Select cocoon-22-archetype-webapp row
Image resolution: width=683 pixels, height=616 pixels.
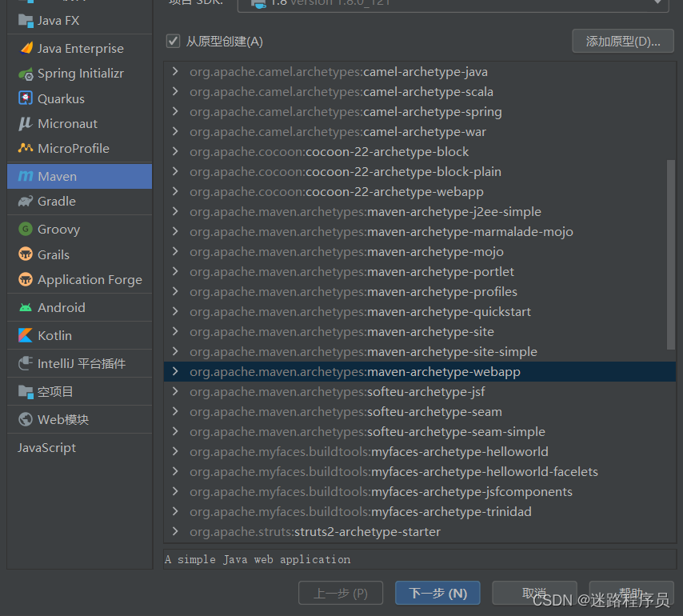pos(420,192)
